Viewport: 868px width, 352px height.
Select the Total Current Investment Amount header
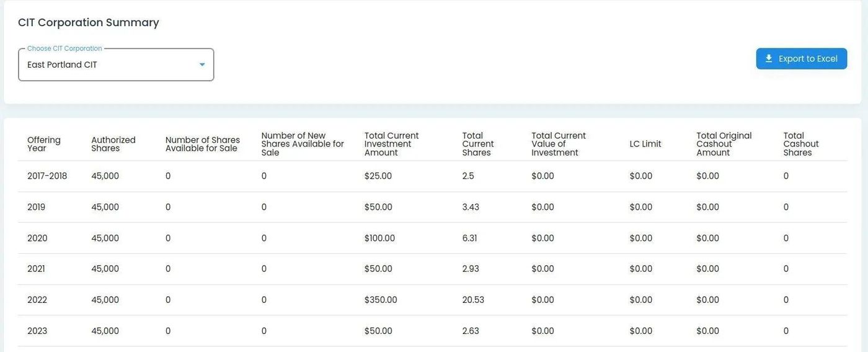(391, 144)
